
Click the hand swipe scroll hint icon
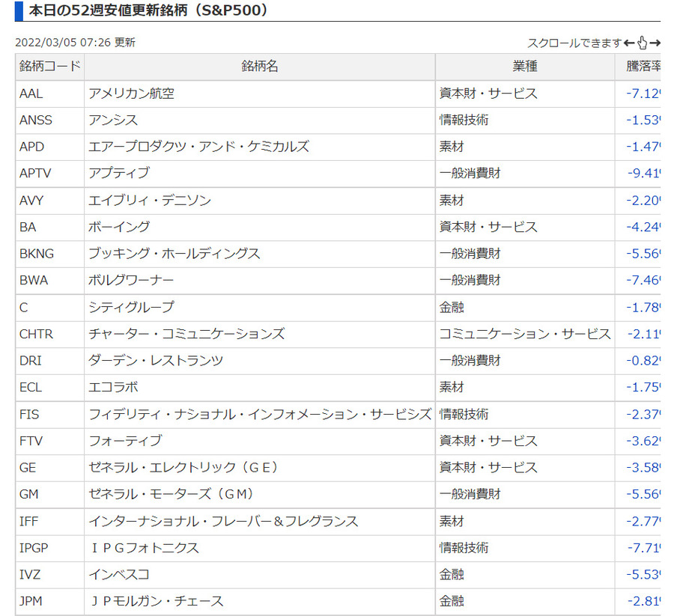click(x=643, y=43)
